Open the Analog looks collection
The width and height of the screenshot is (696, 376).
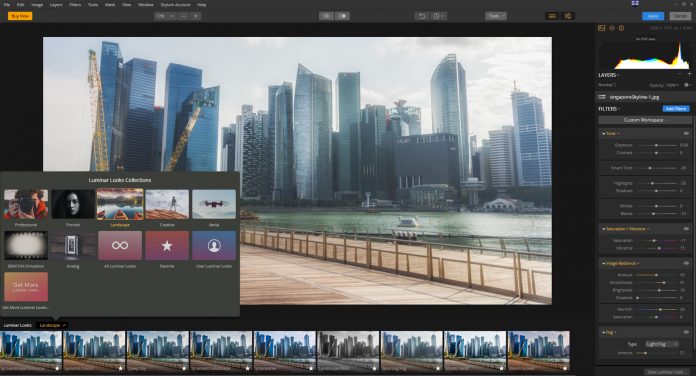click(x=73, y=245)
